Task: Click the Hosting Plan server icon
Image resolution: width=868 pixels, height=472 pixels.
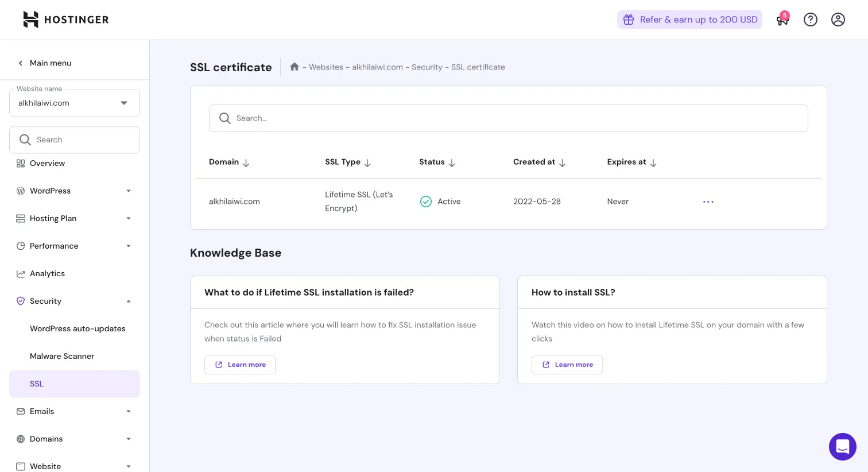Action: (x=21, y=218)
